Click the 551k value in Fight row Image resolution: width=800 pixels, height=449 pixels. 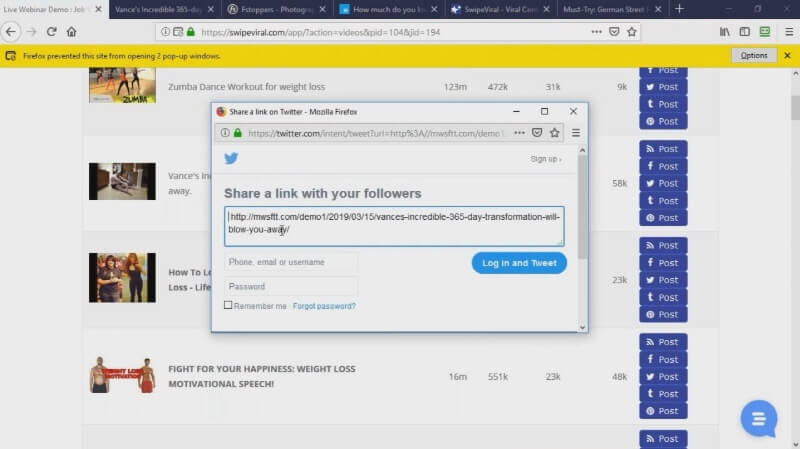[x=497, y=377]
